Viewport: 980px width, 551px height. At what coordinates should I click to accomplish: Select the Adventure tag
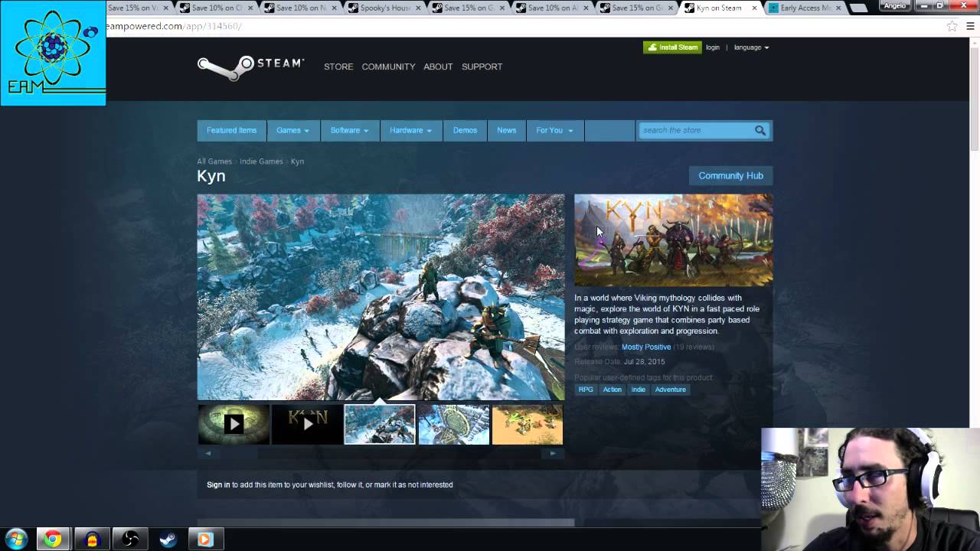pyautogui.click(x=670, y=390)
